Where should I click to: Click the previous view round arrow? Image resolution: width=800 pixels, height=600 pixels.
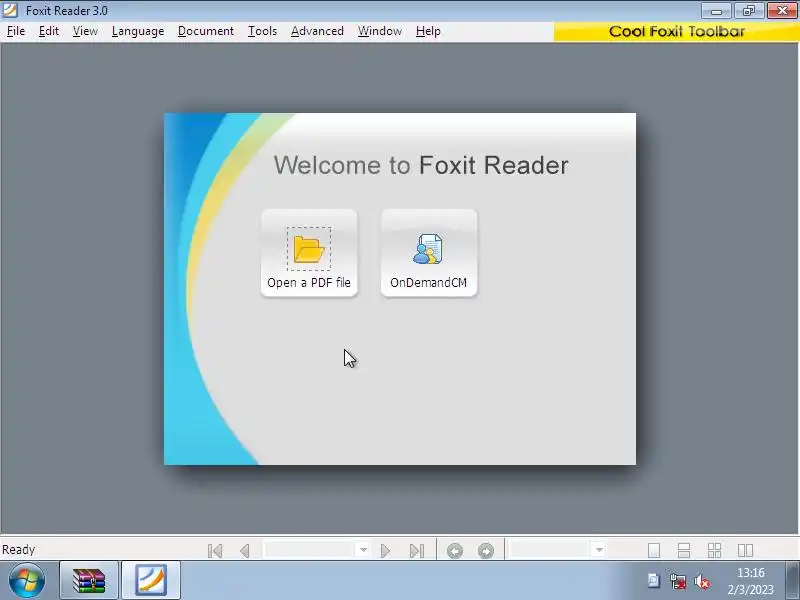(455, 551)
